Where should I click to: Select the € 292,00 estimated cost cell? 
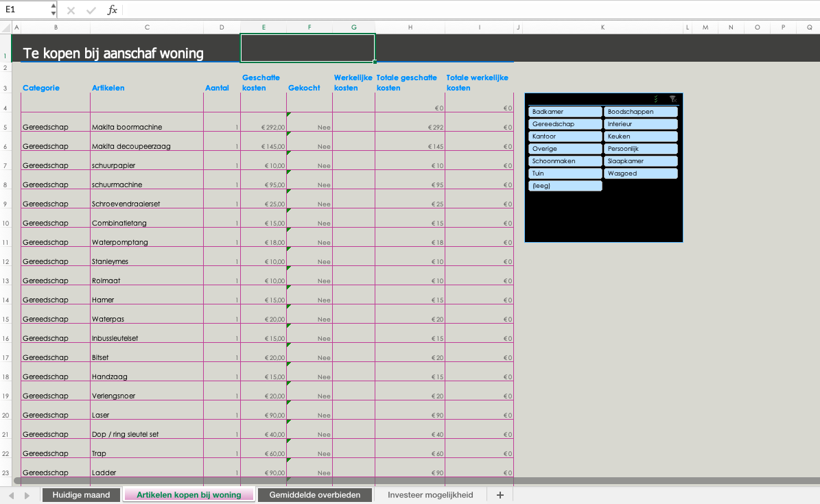[x=263, y=122]
